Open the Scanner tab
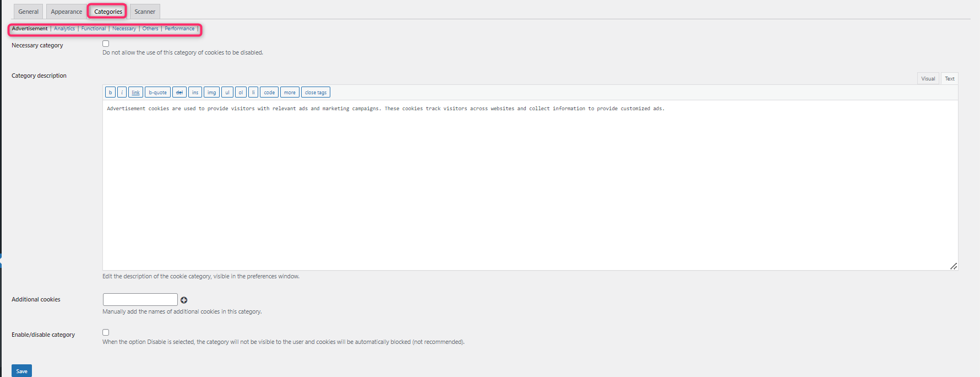 coord(145,12)
